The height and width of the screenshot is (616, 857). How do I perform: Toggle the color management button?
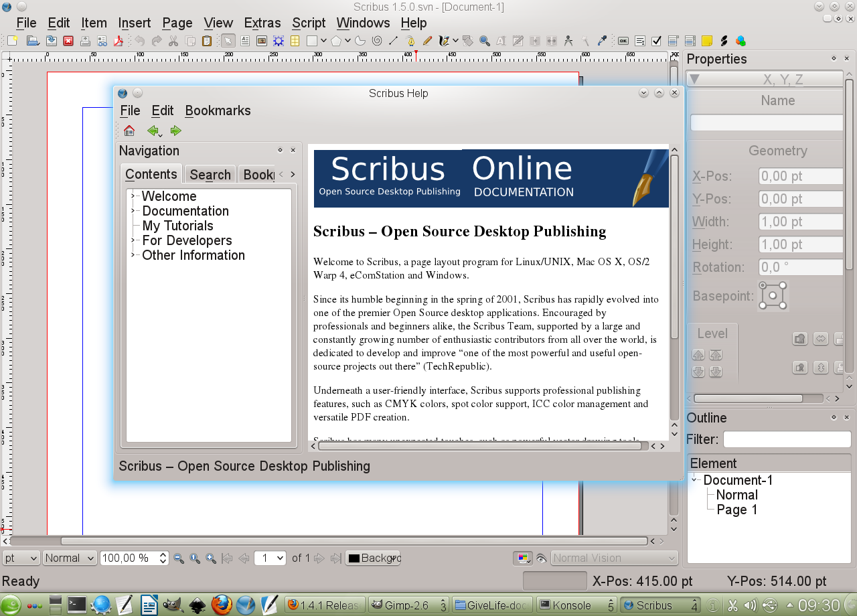pyautogui.click(x=522, y=558)
